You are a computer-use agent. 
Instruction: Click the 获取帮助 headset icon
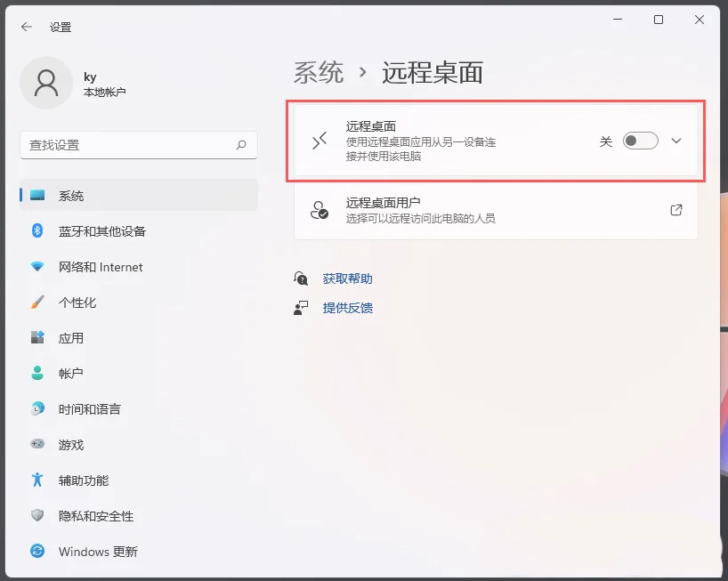(x=301, y=278)
